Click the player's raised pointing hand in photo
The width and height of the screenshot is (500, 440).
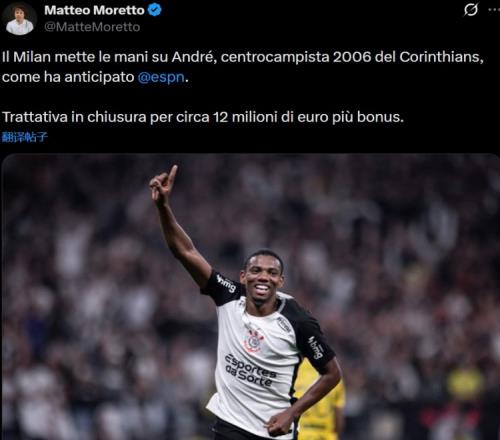click(163, 184)
